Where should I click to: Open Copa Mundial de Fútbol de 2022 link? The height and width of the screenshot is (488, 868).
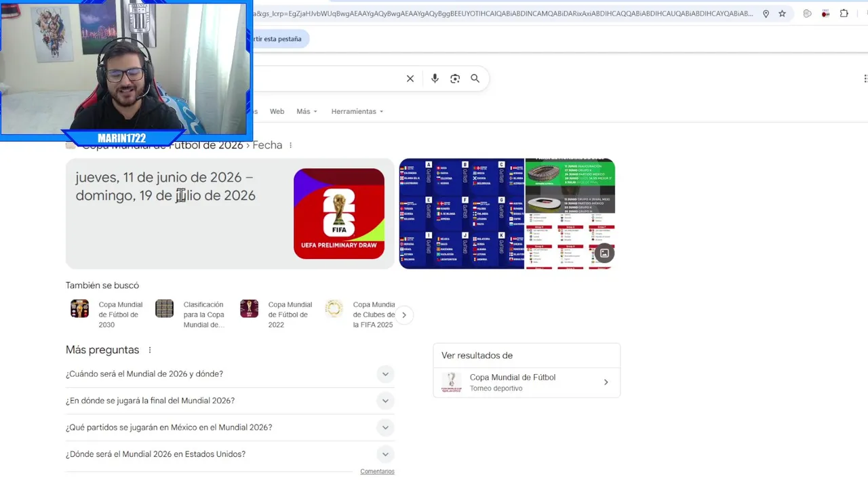[x=290, y=314]
